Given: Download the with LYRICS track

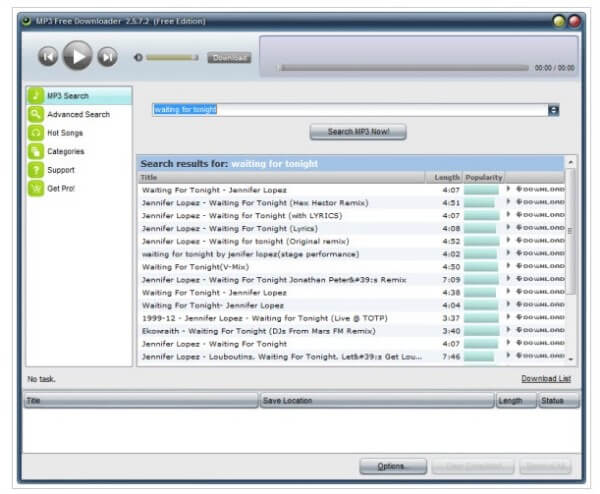Looking at the screenshot, I should click(540, 215).
